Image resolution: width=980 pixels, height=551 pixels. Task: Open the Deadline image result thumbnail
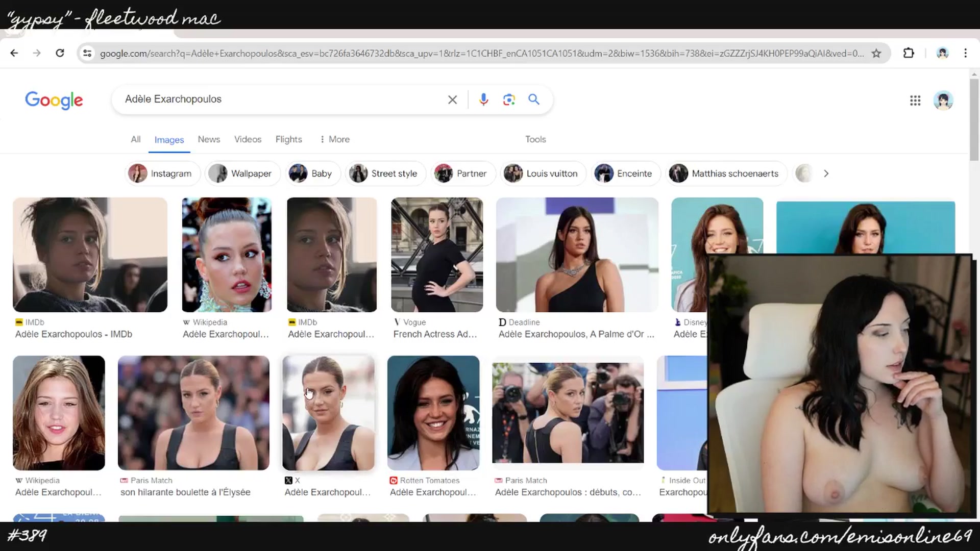pos(577,255)
